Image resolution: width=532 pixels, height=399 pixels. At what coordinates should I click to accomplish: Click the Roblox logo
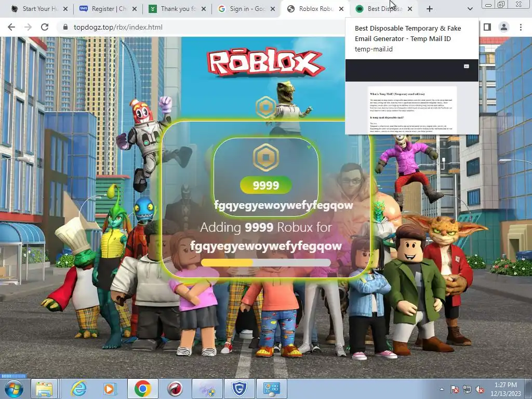(265, 62)
